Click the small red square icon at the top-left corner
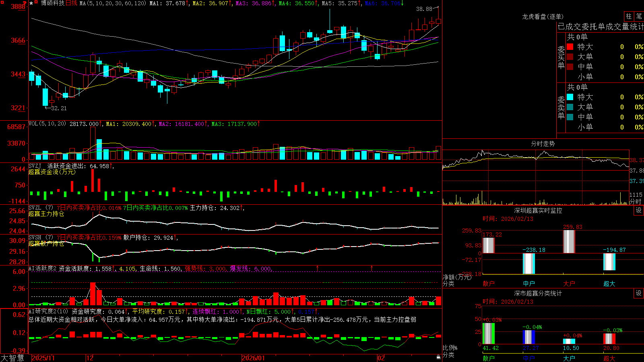The width and height of the screenshot is (644, 362). click(3, 3)
